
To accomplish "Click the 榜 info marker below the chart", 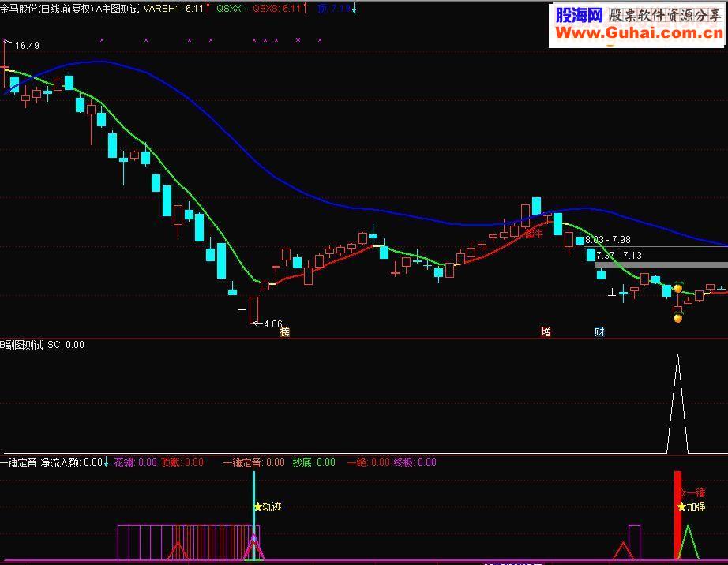I will point(284,331).
